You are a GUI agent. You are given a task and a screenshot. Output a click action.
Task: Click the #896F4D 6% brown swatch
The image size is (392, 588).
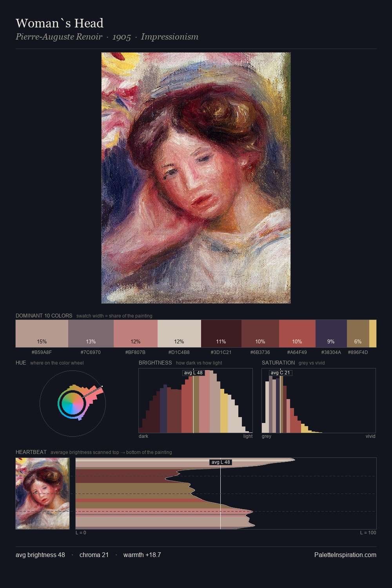tap(358, 334)
